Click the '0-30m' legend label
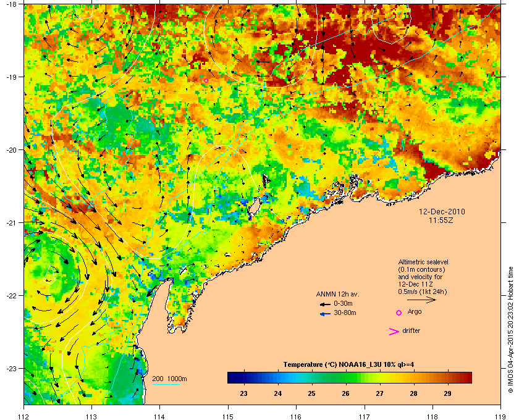 (x=343, y=303)
